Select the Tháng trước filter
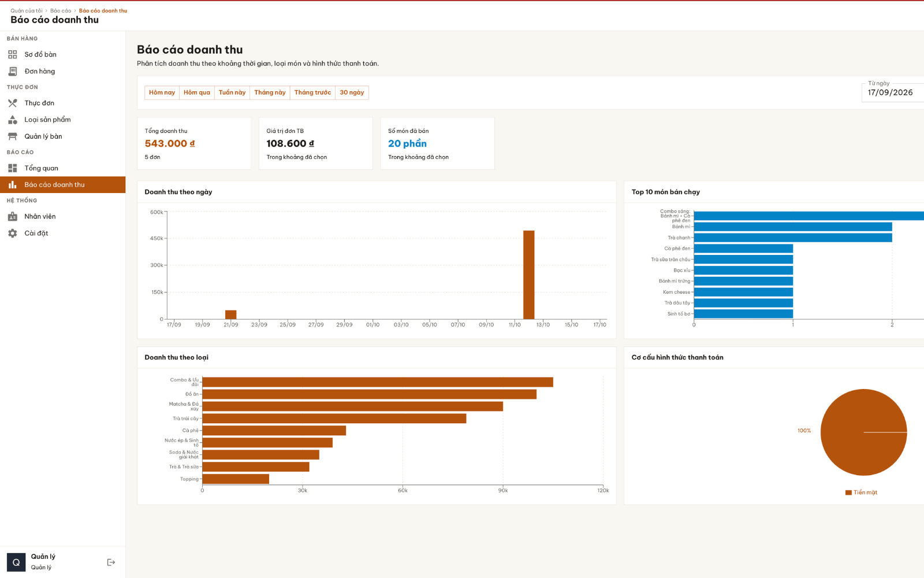924x578 pixels. [312, 92]
